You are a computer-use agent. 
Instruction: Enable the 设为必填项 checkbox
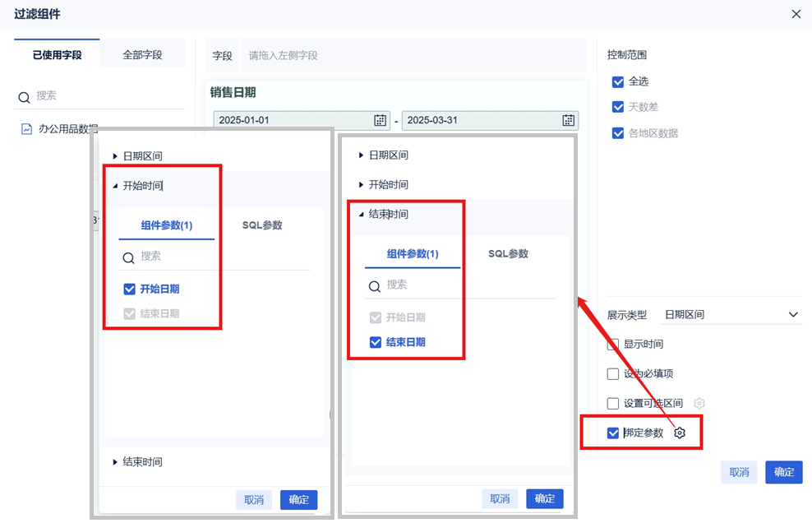tap(612, 373)
